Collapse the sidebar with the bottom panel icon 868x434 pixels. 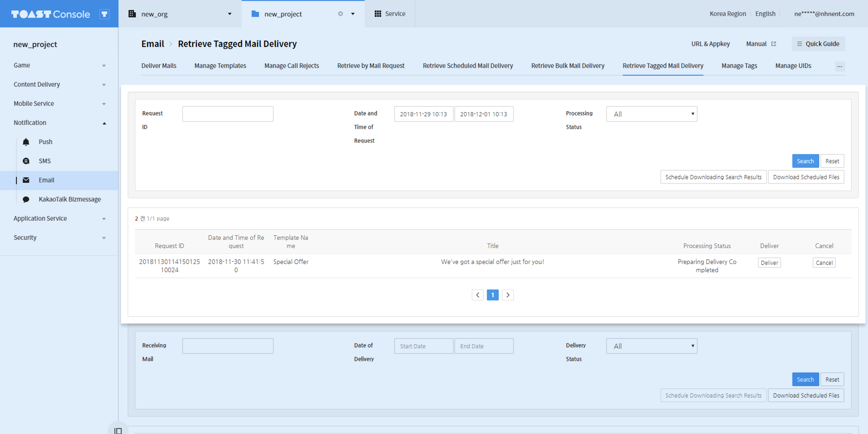118,430
